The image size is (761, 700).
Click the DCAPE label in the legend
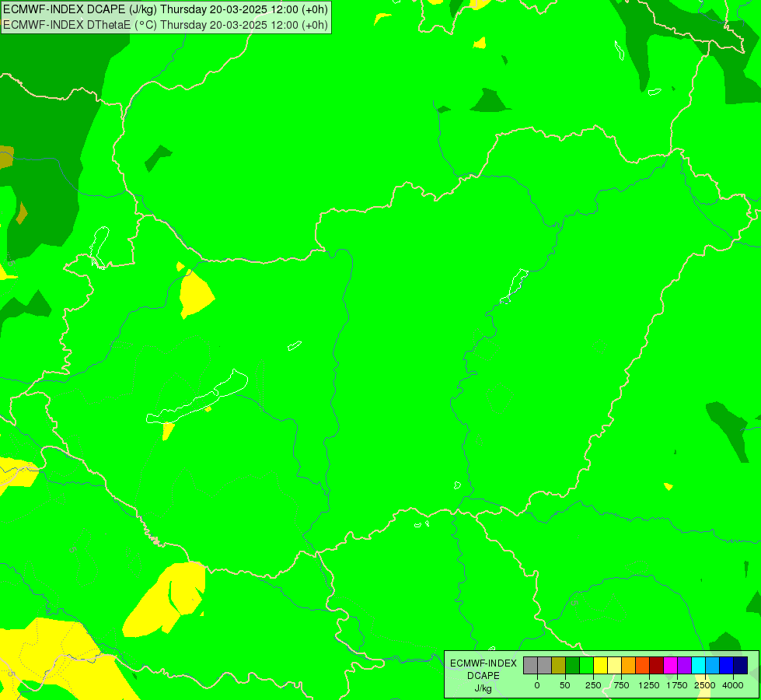[x=483, y=676]
